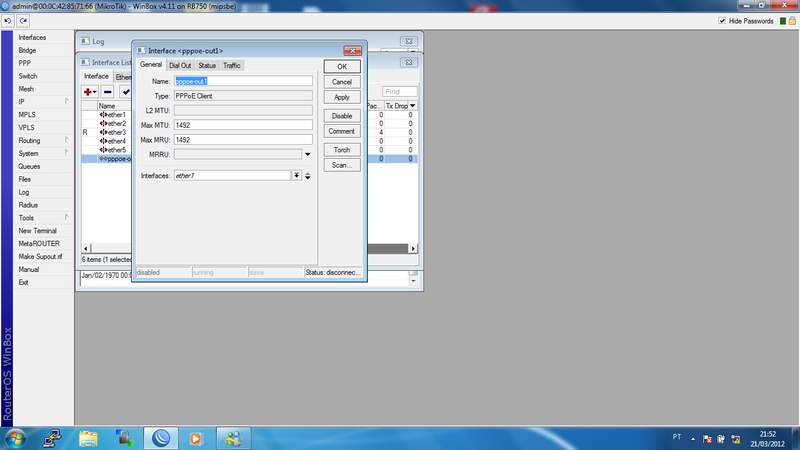This screenshot has width=800, height=450.
Task: Click the OK button
Action: click(x=342, y=66)
